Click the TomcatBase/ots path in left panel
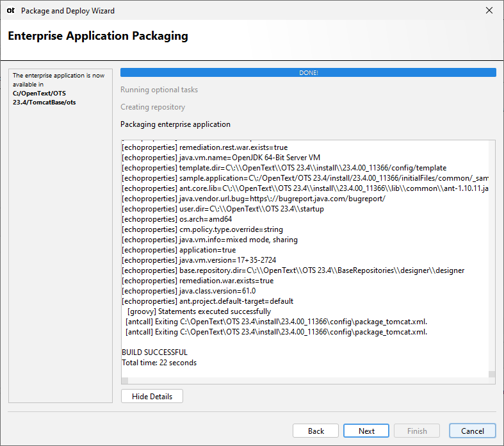504x446 pixels. [x=45, y=102]
